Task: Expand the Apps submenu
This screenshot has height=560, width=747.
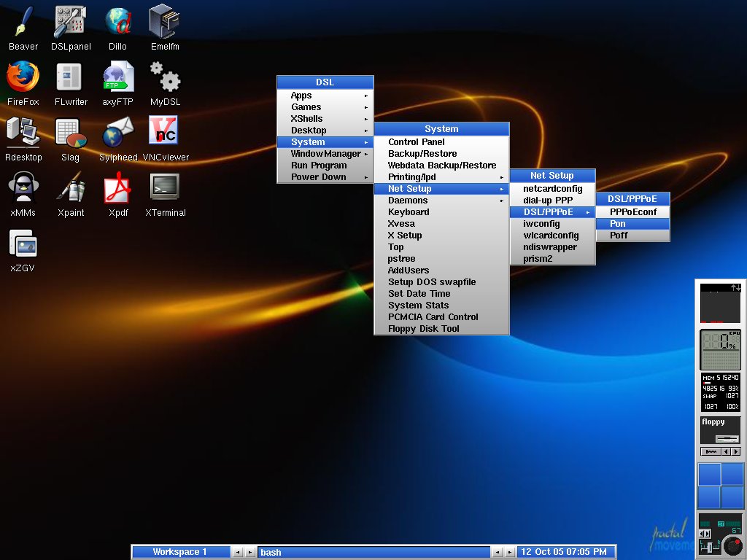Action: coord(325,96)
